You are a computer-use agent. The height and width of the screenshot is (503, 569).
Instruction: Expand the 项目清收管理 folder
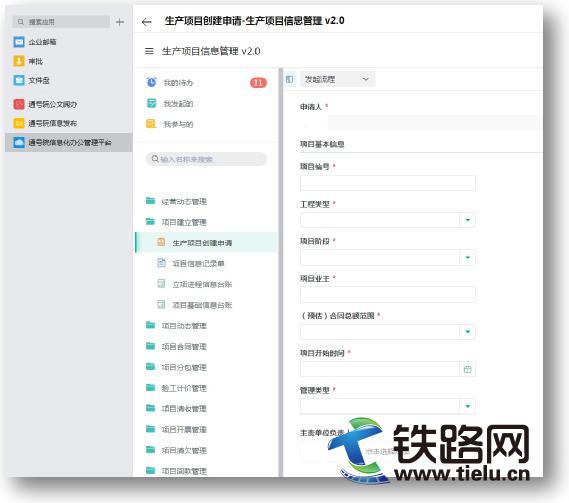point(150,408)
